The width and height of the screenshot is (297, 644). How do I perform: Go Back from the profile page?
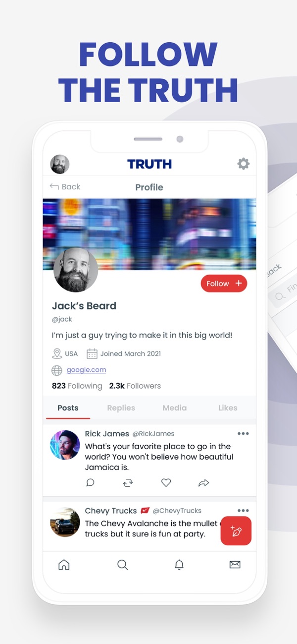65,186
